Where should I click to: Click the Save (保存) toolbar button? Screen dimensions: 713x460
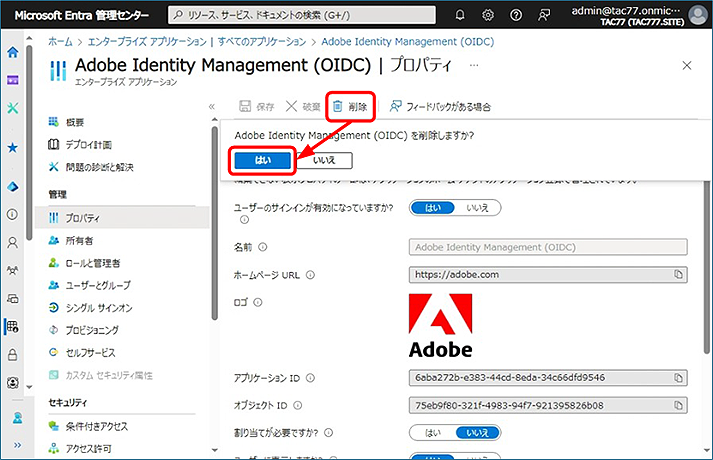click(x=256, y=107)
